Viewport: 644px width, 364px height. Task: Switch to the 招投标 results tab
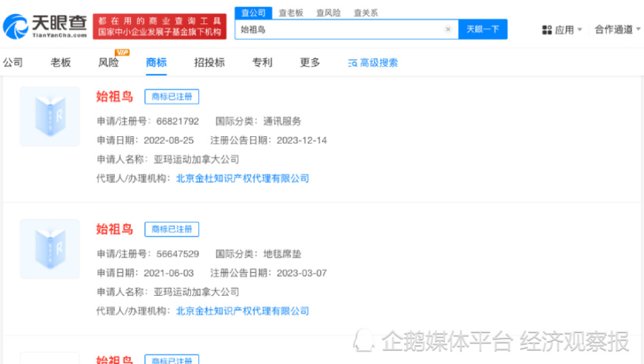(x=209, y=62)
